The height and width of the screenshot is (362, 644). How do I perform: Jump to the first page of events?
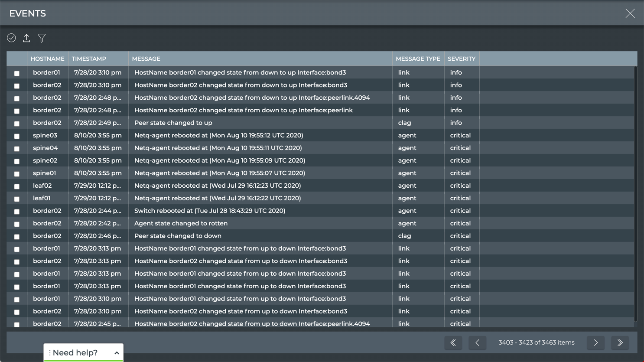click(x=453, y=342)
